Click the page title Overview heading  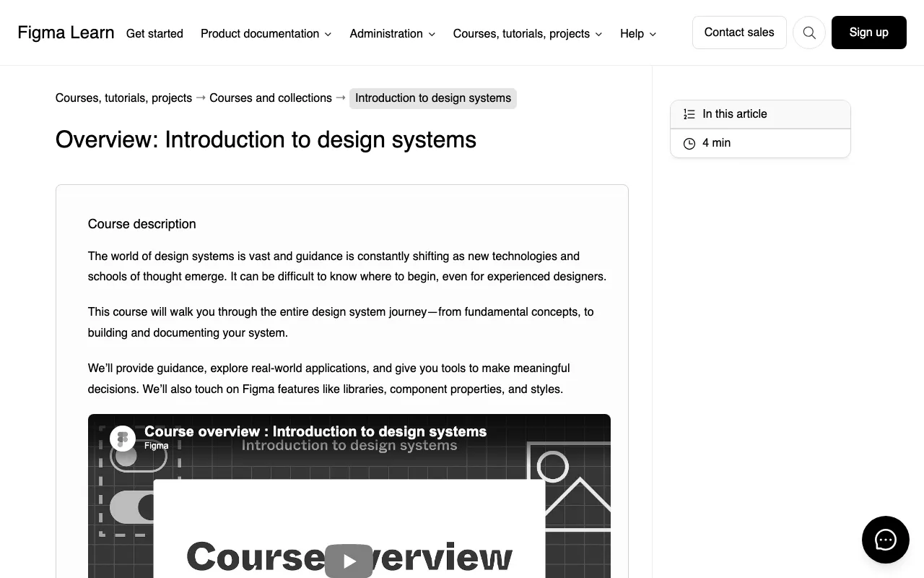266,139
